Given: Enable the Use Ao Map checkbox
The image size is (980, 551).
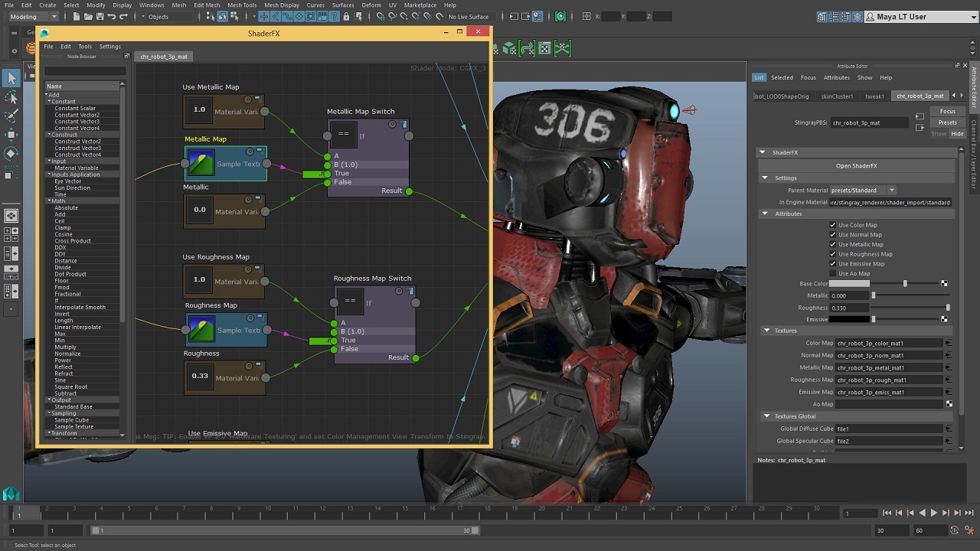Looking at the screenshot, I should pos(832,273).
